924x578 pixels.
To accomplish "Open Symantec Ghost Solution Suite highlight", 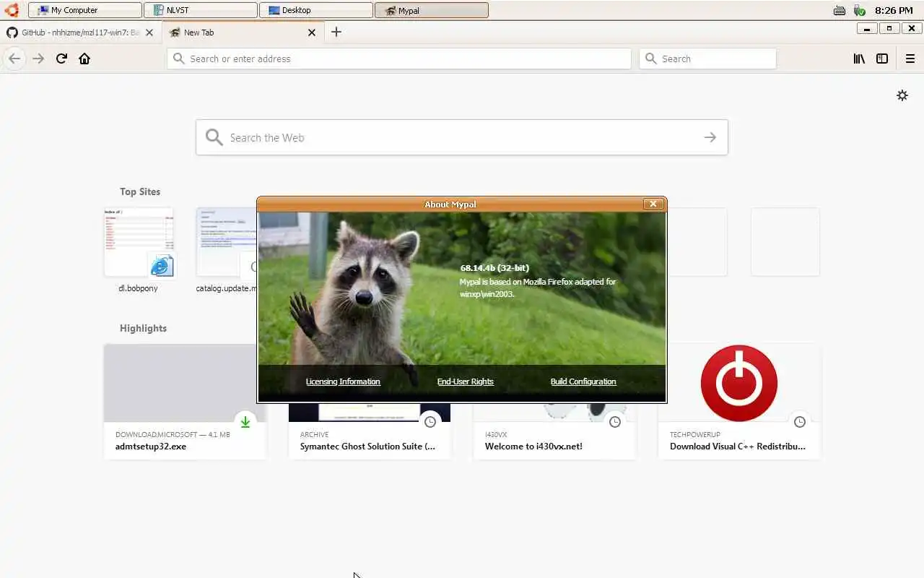I will click(x=370, y=431).
